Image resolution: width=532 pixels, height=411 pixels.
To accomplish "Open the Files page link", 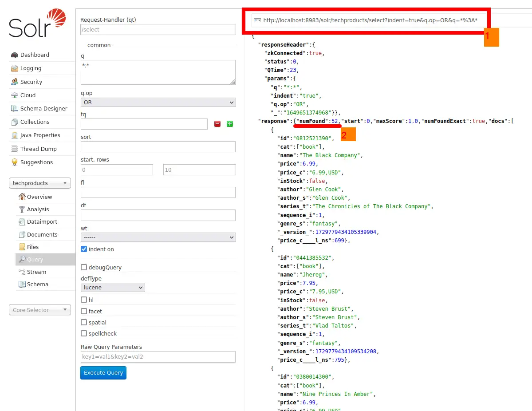I will pos(33,247).
